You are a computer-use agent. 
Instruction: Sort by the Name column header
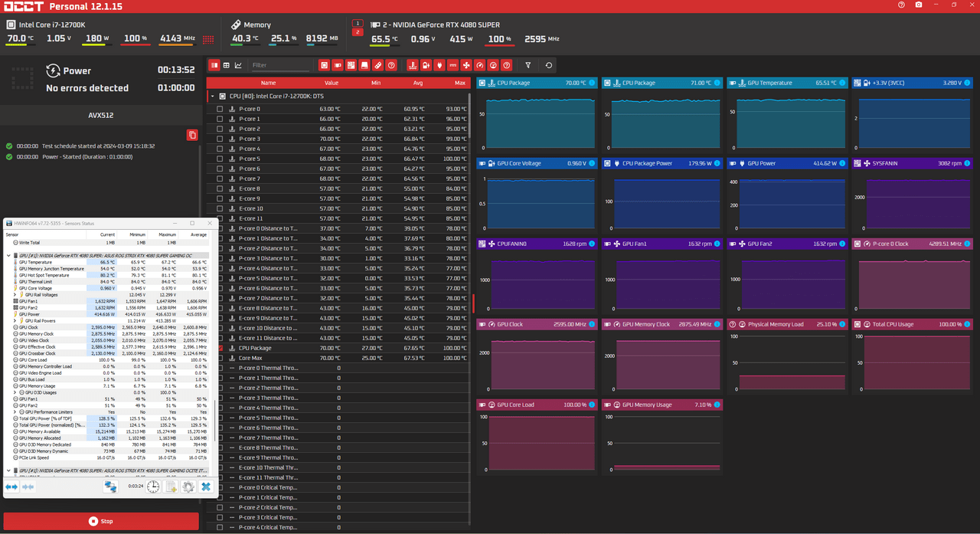tap(268, 83)
